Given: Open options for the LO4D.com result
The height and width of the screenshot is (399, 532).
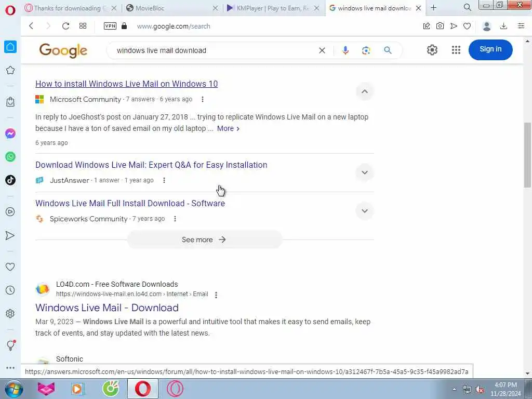Looking at the screenshot, I should click(216, 295).
